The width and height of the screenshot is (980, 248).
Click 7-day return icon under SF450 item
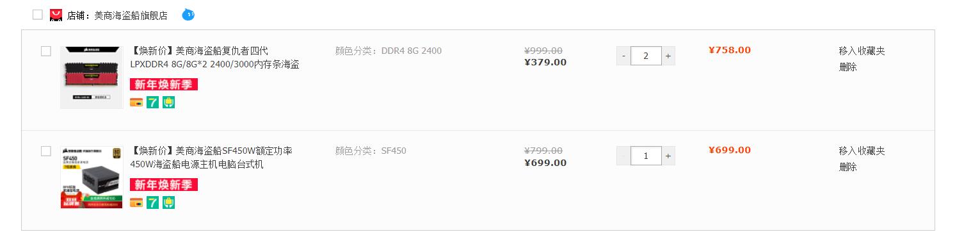tap(152, 203)
